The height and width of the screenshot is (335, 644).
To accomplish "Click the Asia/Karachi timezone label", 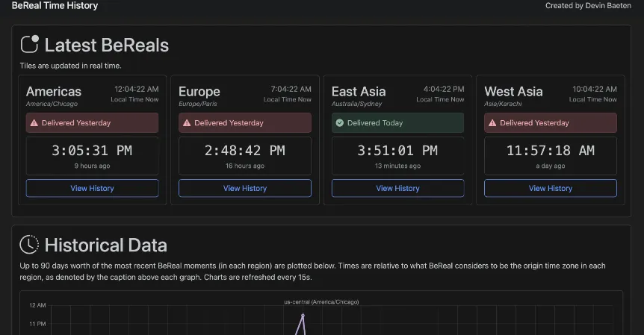I will (x=503, y=104).
